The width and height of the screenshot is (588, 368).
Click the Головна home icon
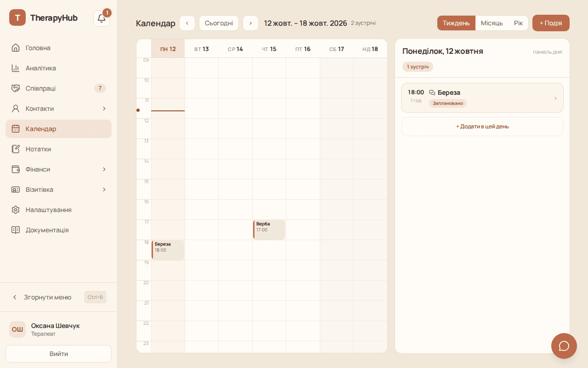tap(16, 48)
